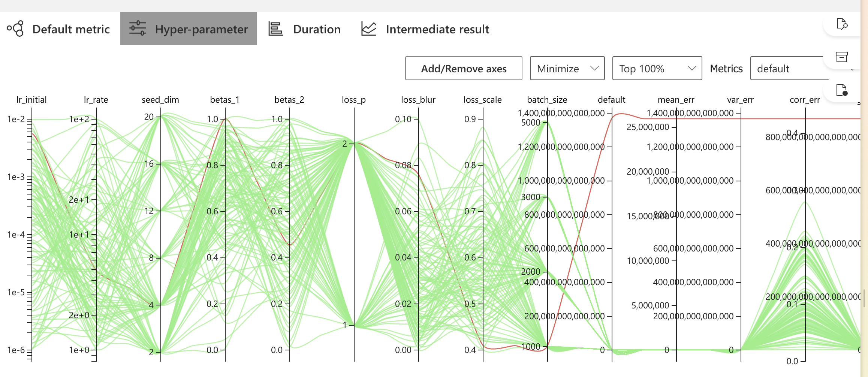Click the Add/Remove axes button
The image size is (868, 377).
tap(464, 68)
